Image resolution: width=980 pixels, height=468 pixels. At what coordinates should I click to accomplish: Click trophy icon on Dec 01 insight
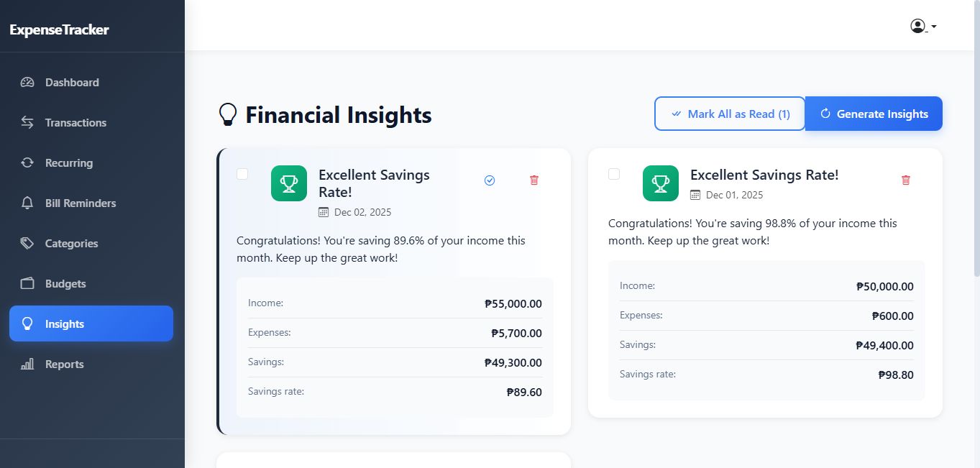660,183
